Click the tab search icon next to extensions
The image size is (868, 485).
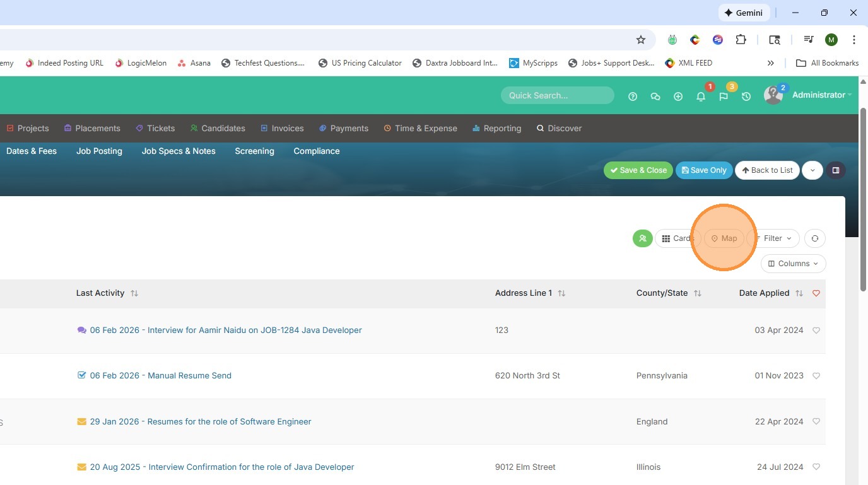coord(775,40)
